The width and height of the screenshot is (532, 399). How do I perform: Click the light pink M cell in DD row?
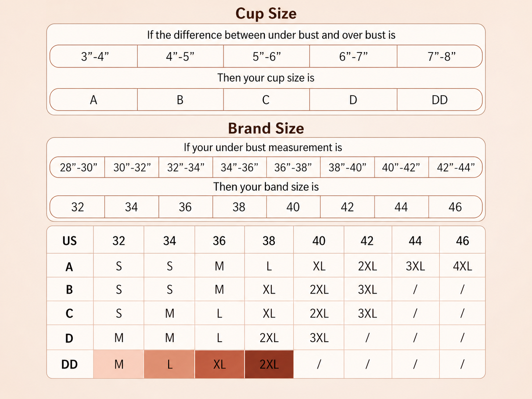coord(119,364)
